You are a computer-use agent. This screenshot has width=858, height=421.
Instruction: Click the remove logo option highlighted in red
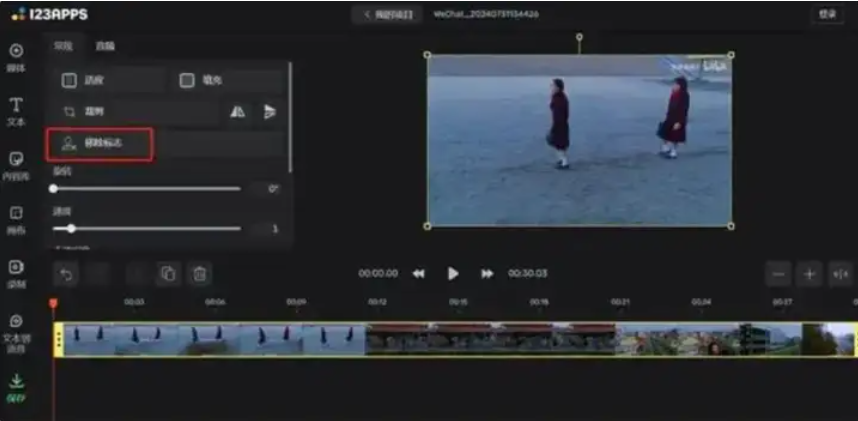pos(100,144)
